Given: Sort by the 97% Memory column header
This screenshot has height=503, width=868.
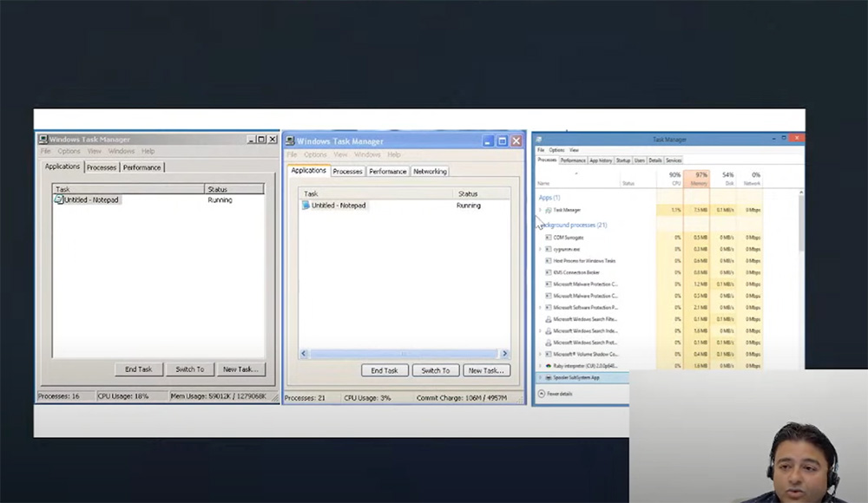Looking at the screenshot, I should 696,179.
